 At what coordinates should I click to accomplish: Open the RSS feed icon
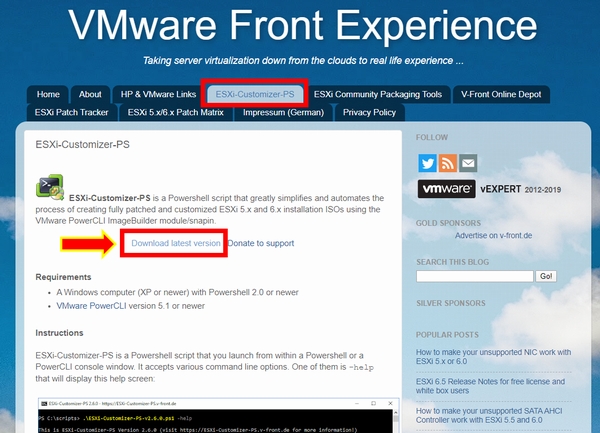pyautogui.click(x=448, y=163)
